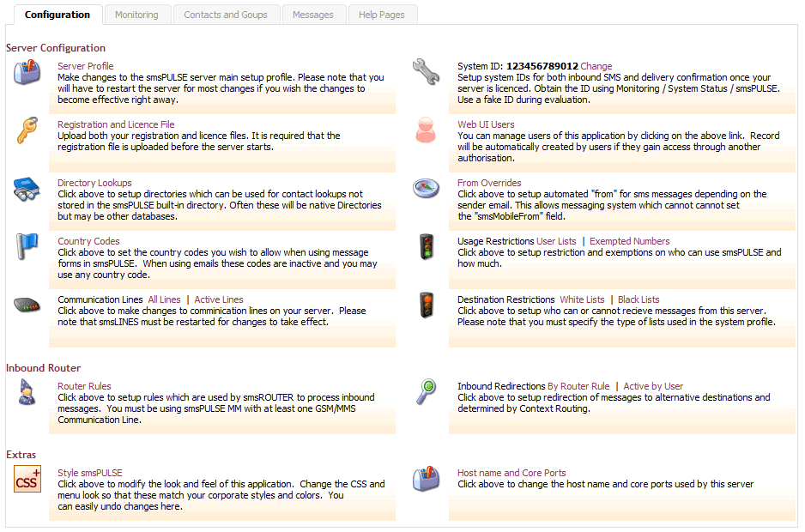Click the wrench System ID icon
The height and width of the screenshot is (532, 805).
(427, 72)
